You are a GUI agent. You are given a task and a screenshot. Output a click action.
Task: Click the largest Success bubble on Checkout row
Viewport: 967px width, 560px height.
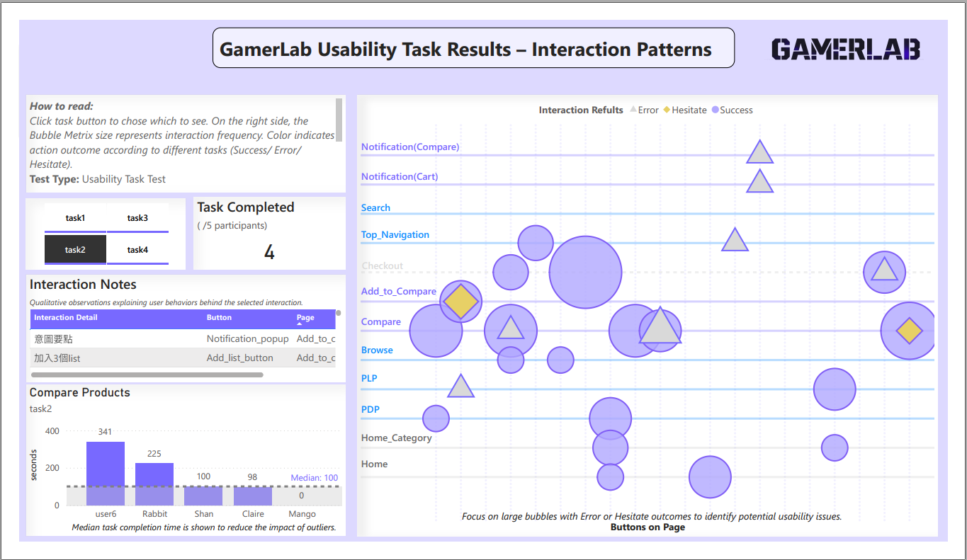click(585, 273)
